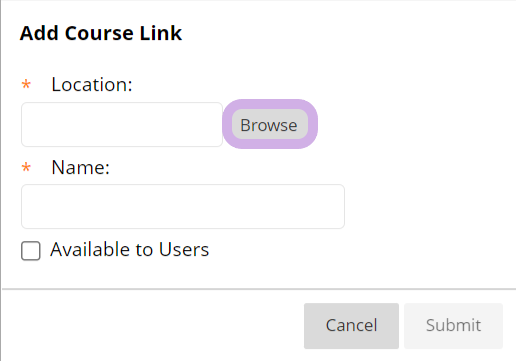The width and height of the screenshot is (516, 361).
Task: Click the Browse button next to Location
Action: point(270,124)
